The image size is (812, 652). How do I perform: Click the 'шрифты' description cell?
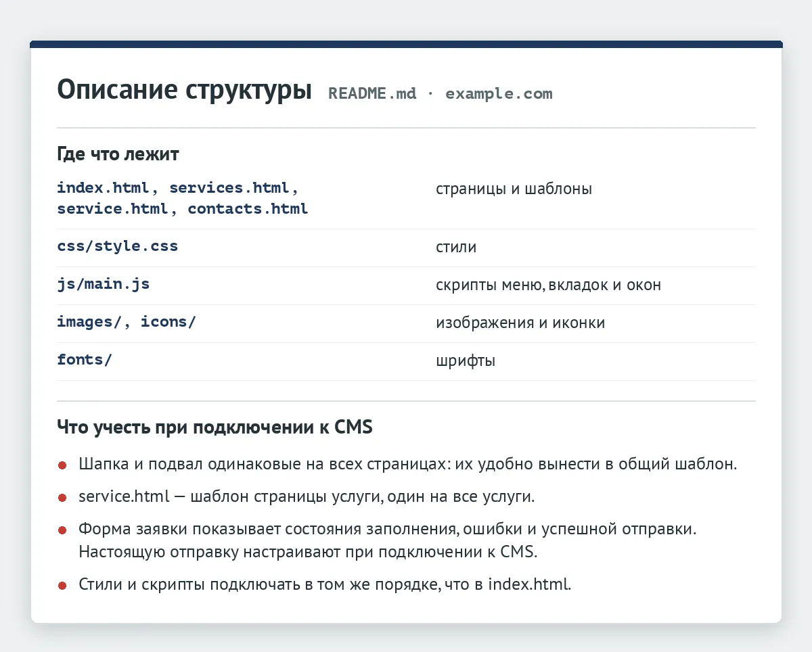(466, 361)
